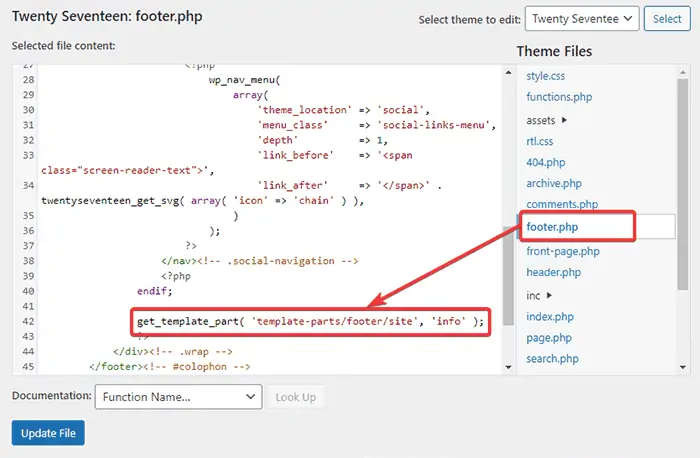The height and width of the screenshot is (458, 700).
Task: Open comments.php theme file
Action: point(562,205)
